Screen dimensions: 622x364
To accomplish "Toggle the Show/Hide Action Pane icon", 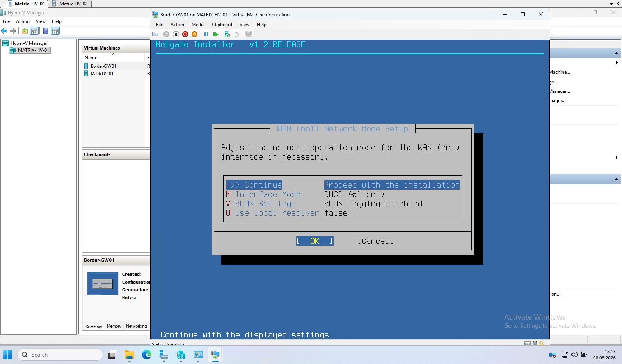I will [55, 31].
